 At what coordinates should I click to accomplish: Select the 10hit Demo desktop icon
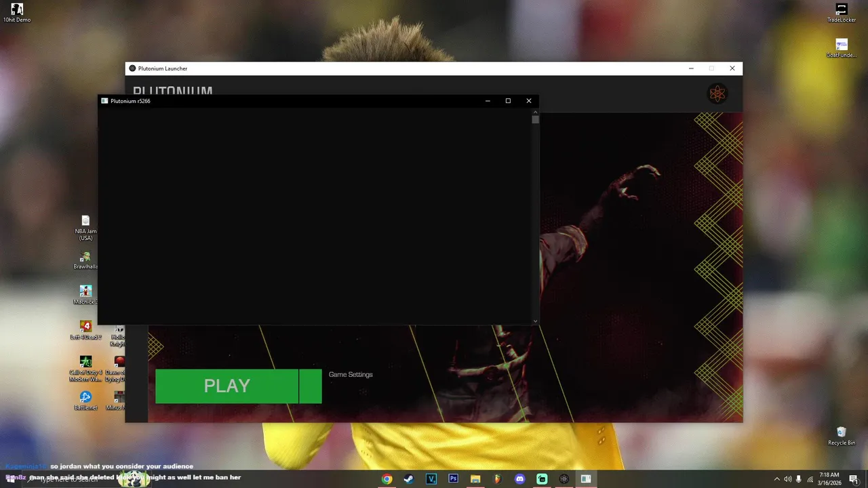tap(17, 12)
